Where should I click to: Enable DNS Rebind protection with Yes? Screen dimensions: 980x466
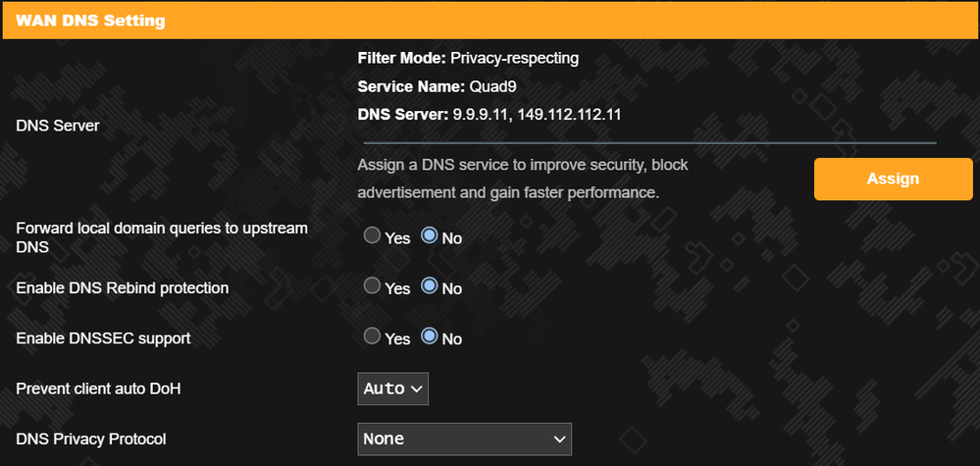[372, 286]
